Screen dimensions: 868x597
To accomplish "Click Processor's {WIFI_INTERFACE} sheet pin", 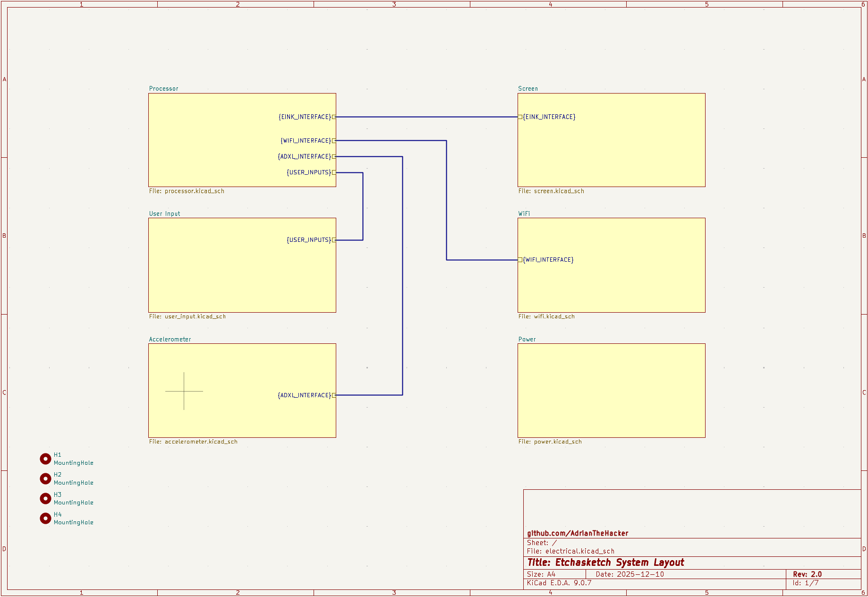I will (x=308, y=141).
